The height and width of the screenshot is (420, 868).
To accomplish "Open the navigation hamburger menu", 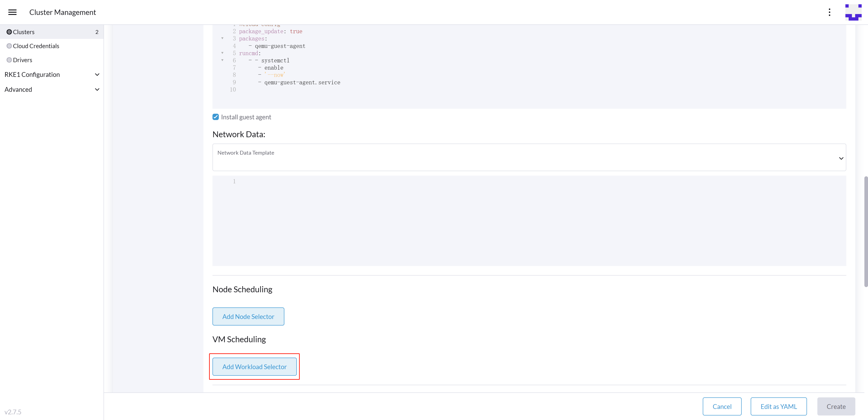I will tap(12, 12).
